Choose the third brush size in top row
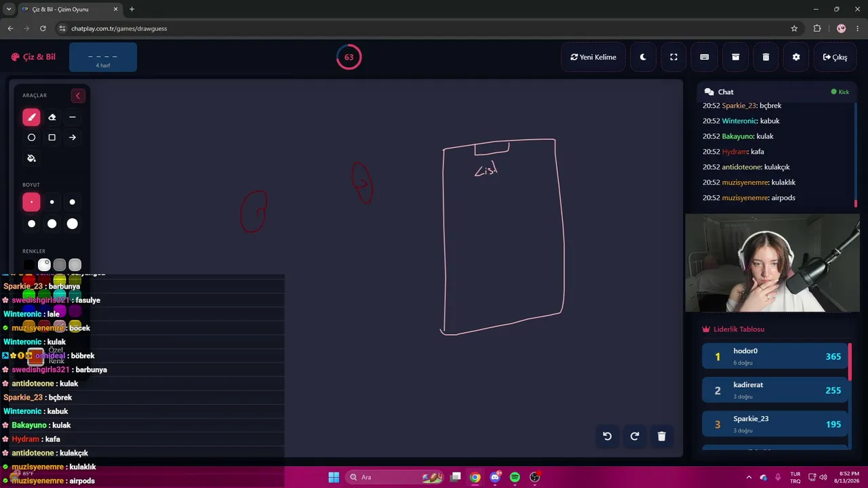This screenshot has width=868, height=488. click(72, 202)
